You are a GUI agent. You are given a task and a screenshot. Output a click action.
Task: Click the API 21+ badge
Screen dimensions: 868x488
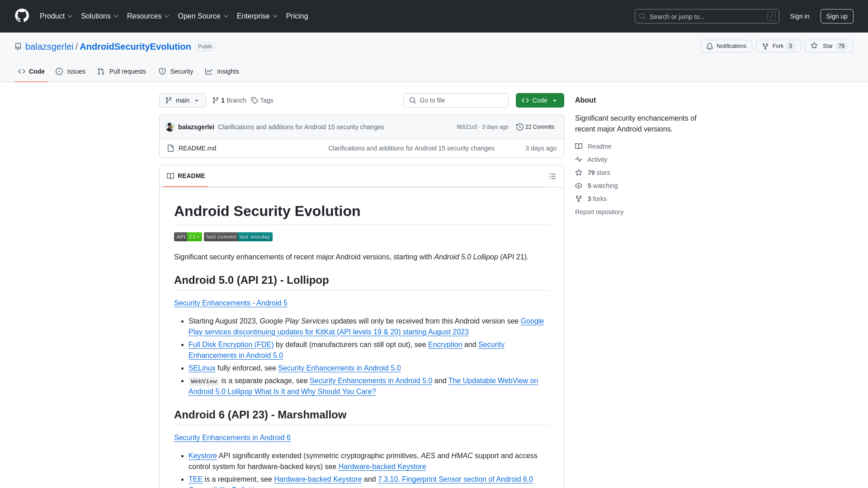[188, 237]
